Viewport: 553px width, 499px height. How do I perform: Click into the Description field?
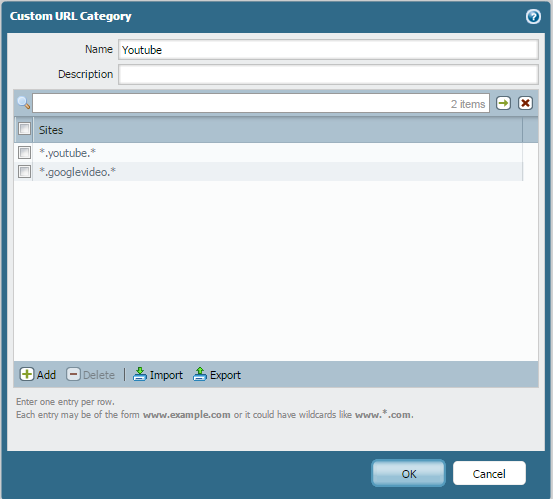(x=328, y=74)
